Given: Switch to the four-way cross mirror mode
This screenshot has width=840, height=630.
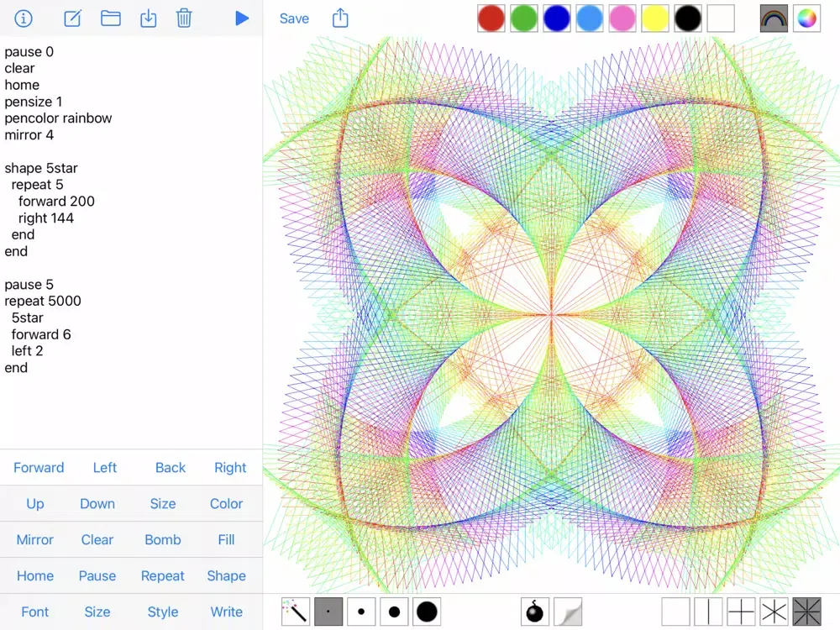Looking at the screenshot, I should [741, 612].
